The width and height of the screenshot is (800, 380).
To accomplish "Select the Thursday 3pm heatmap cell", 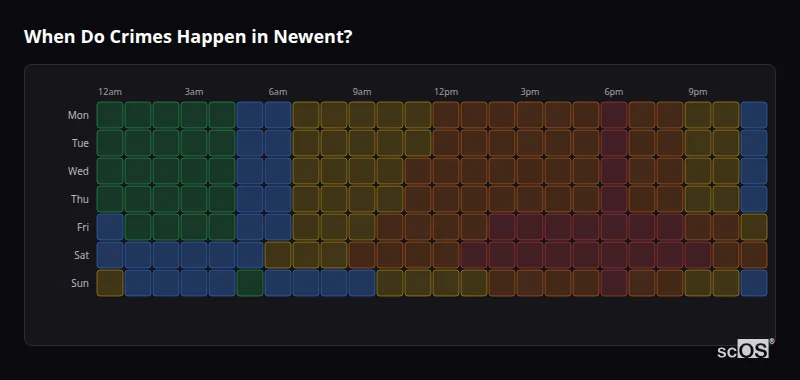I will pos(530,199).
